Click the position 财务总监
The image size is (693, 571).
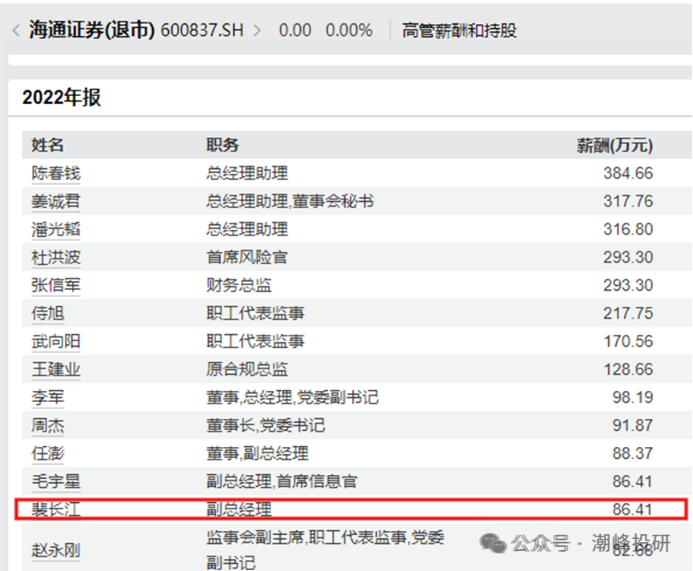239,286
